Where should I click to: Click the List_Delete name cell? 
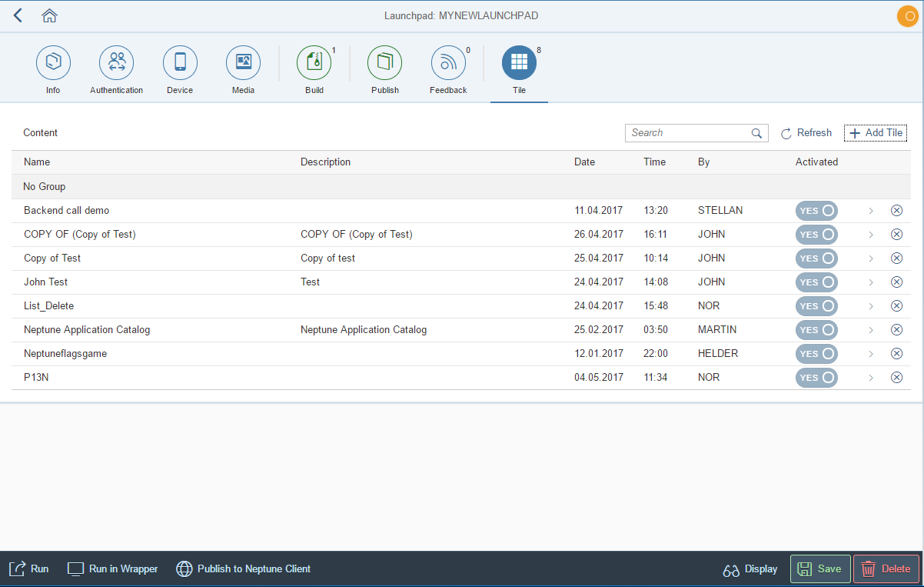[x=49, y=306]
